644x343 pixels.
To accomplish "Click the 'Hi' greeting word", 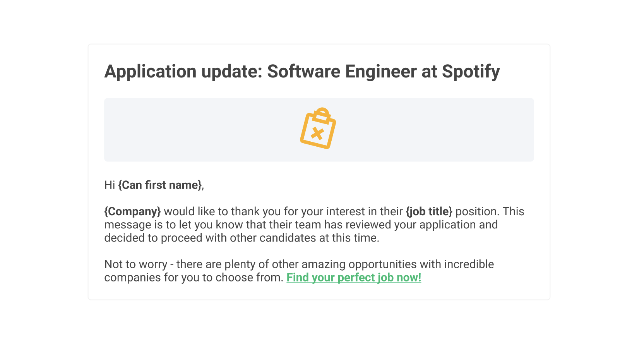I will [x=110, y=185].
